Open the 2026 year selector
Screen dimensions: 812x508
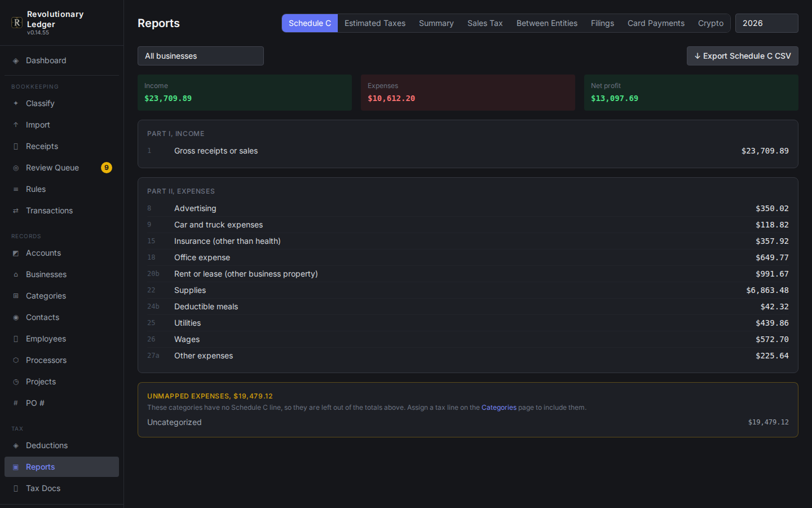767,23
